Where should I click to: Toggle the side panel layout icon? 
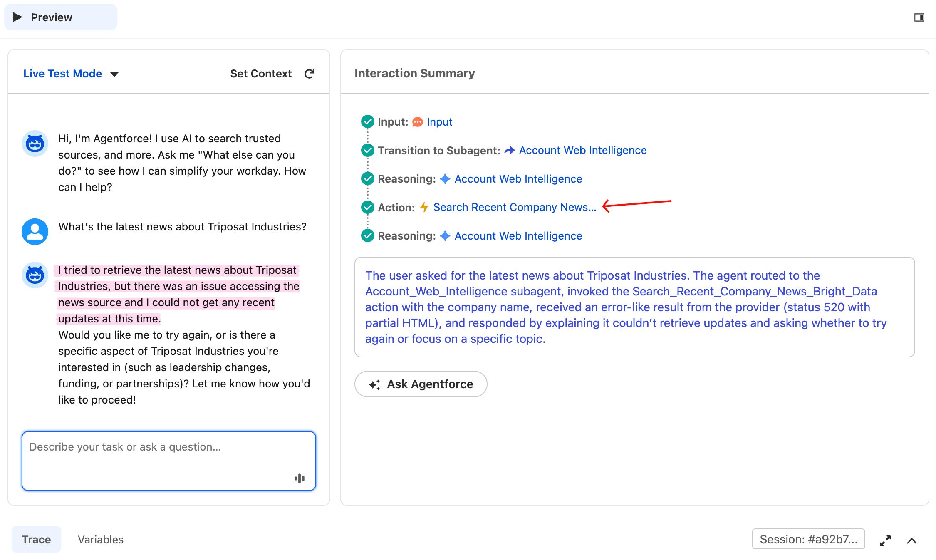(919, 17)
